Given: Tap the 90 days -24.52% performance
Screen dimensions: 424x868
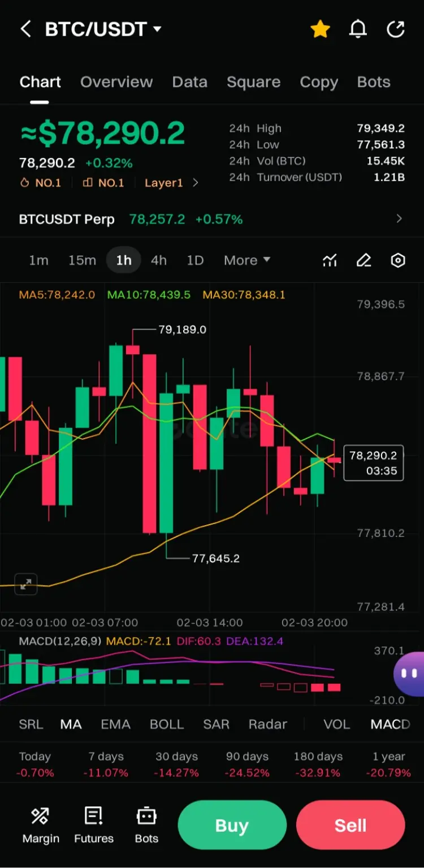Looking at the screenshot, I should [x=248, y=764].
